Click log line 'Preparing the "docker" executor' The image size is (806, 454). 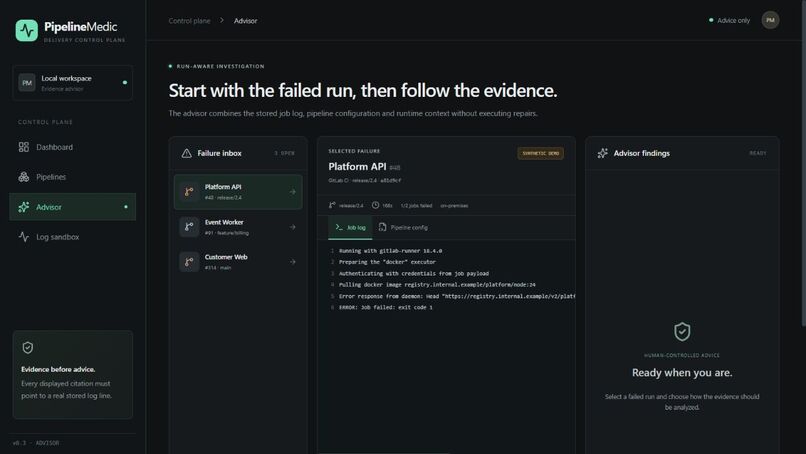(x=387, y=262)
